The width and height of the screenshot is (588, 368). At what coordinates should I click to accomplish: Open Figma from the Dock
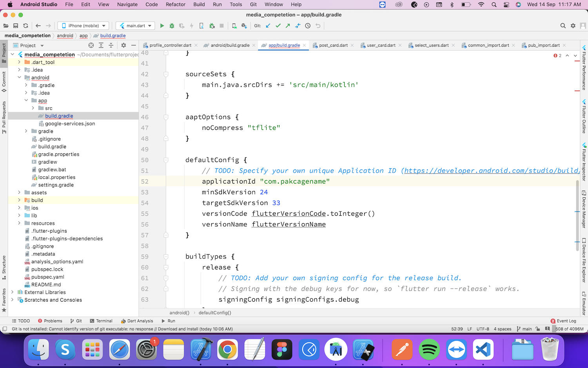point(281,349)
